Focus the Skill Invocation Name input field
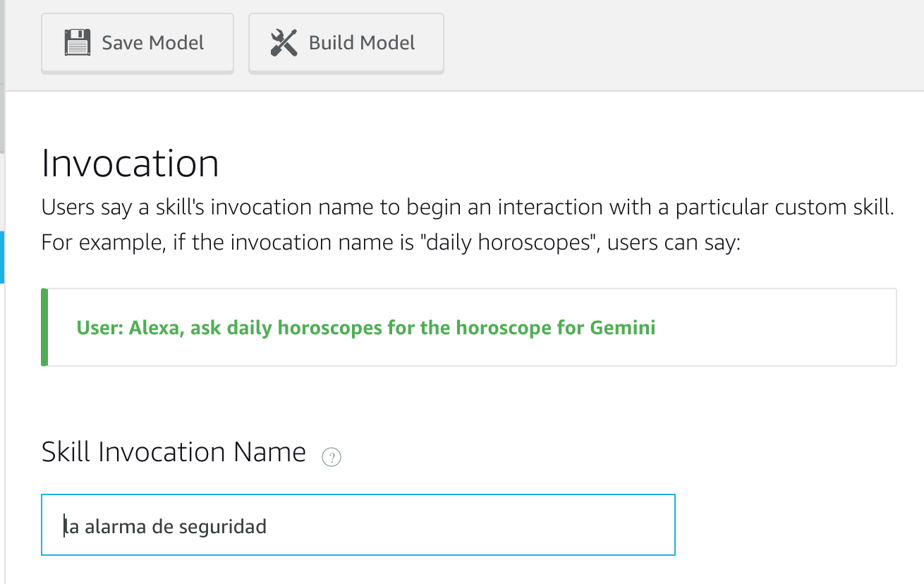The image size is (924, 584). pyautogui.click(x=358, y=525)
